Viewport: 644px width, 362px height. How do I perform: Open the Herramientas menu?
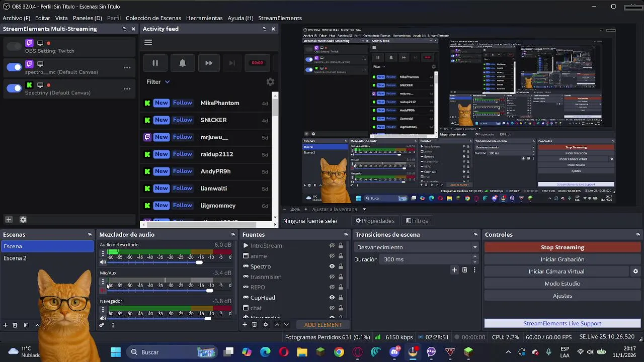[x=204, y=18]
